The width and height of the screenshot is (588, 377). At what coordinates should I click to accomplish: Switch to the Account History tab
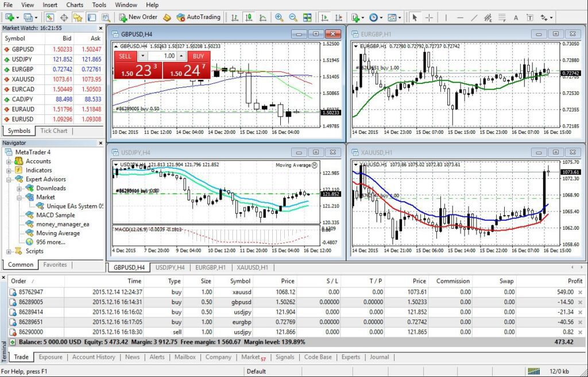coord(94,357)
